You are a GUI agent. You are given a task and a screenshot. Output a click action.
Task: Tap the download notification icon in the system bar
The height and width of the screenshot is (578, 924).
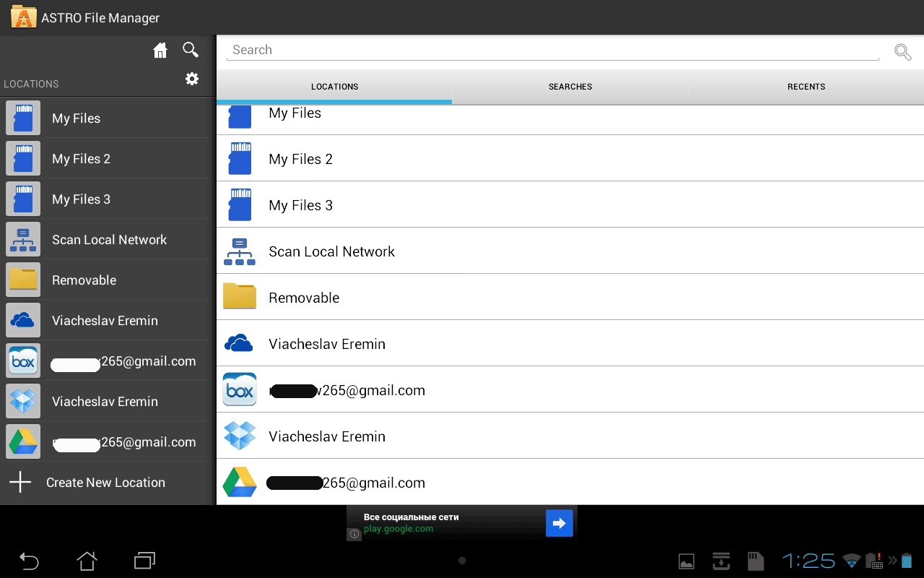tap(721, 561)
